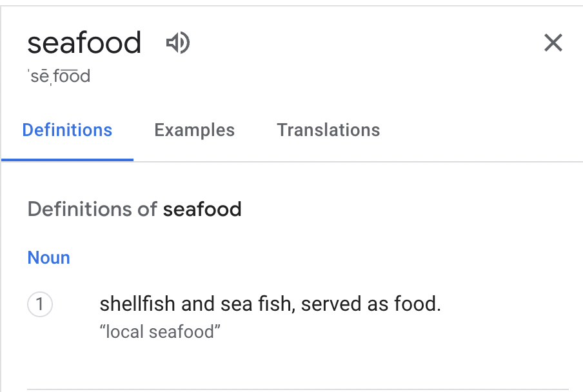Select the phonetic spelling under seafood

(59, 77)
